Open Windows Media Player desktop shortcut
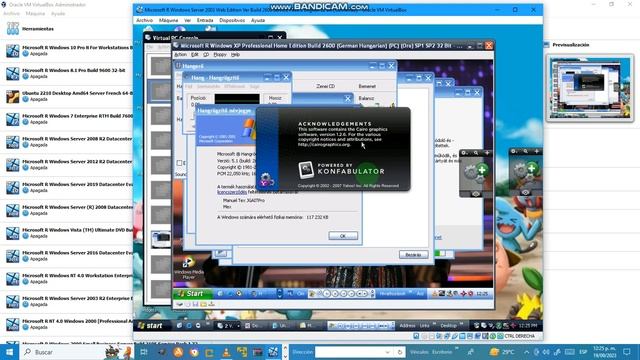The height and width of the screenshot is (360, 640). click(188, 268)
